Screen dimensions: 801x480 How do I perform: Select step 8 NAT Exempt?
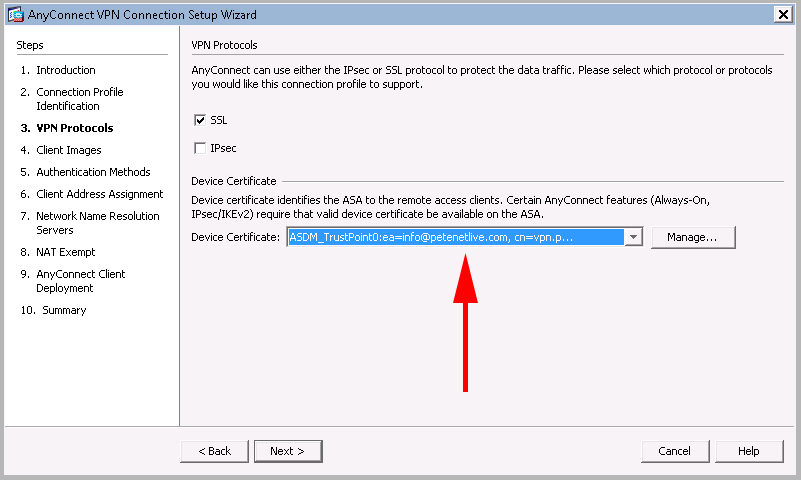(58, 252)
